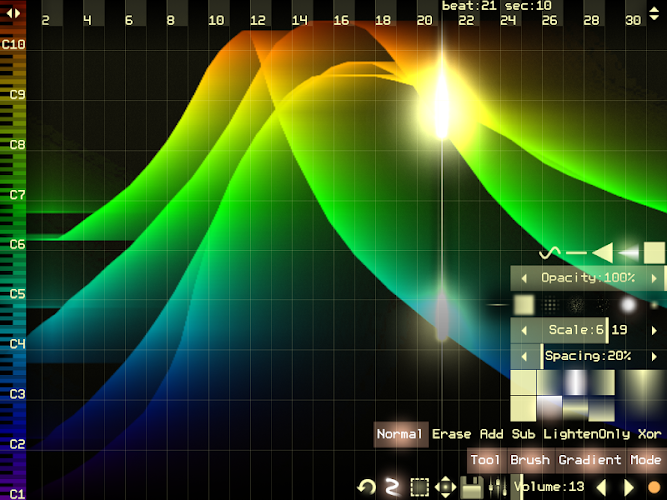The height and width of the screenshot is (500, 667).
Task: Choose the small soft dot brush
Action: pyautogui.click(x=654, y=305)
